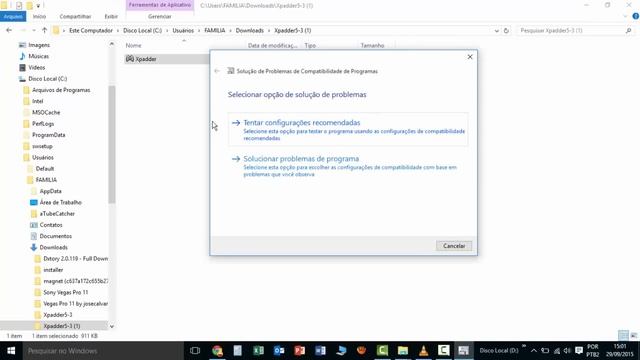
Task: Open the Arquivo ribbon tab
Action: click(13, 16)
